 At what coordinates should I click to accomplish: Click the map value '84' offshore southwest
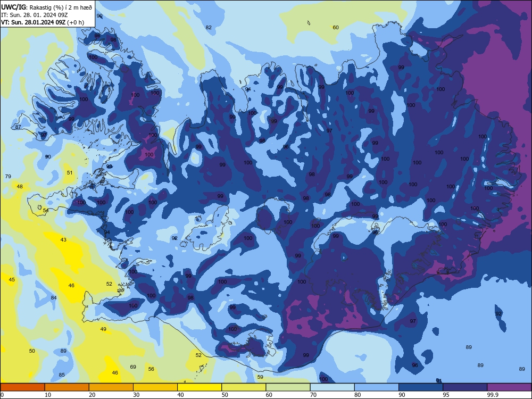[x=54, y=298]
